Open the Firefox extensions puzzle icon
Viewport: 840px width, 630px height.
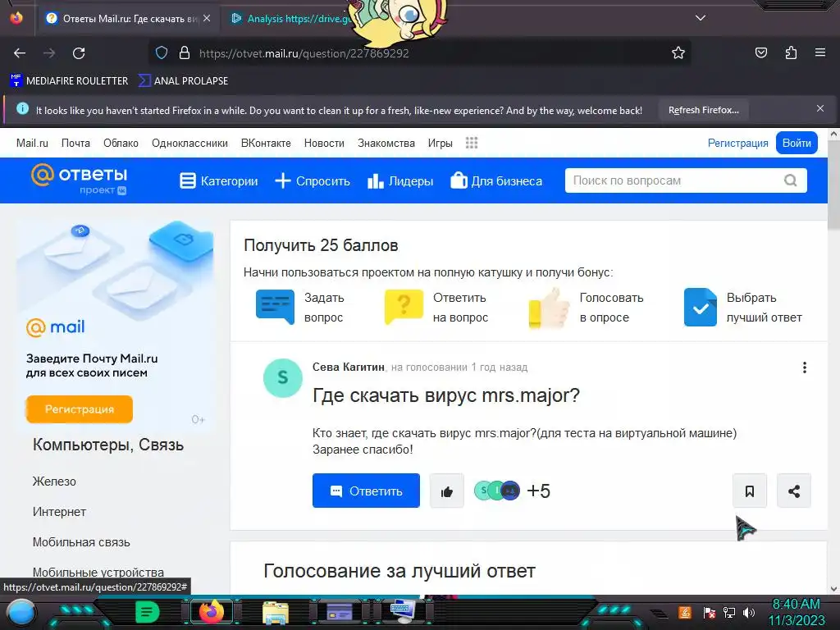(x=791, y=53)
